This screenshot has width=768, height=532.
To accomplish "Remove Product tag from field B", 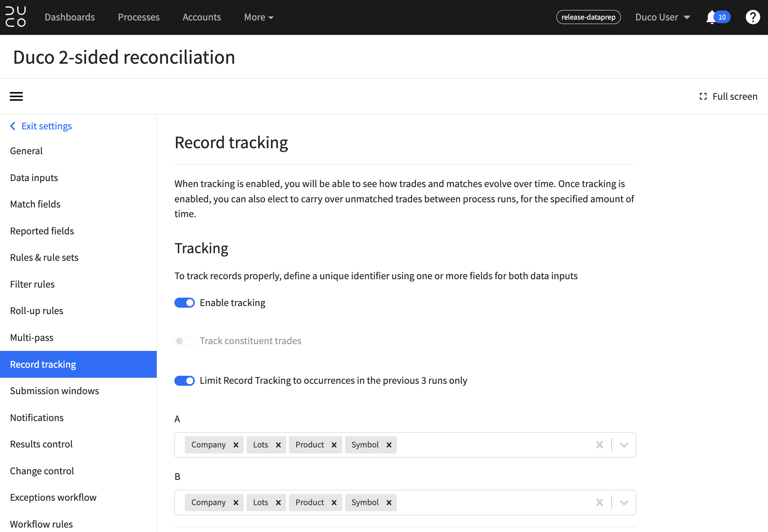I will (x=334, y=503).
